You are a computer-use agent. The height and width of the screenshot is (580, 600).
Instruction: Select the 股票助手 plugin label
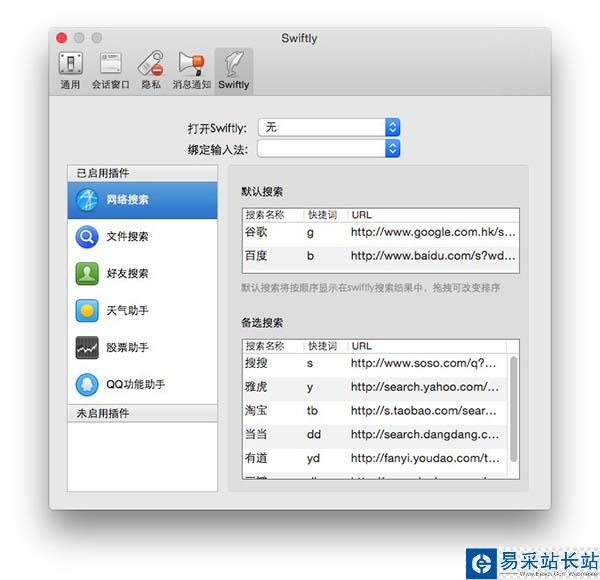tap(127, 347)
